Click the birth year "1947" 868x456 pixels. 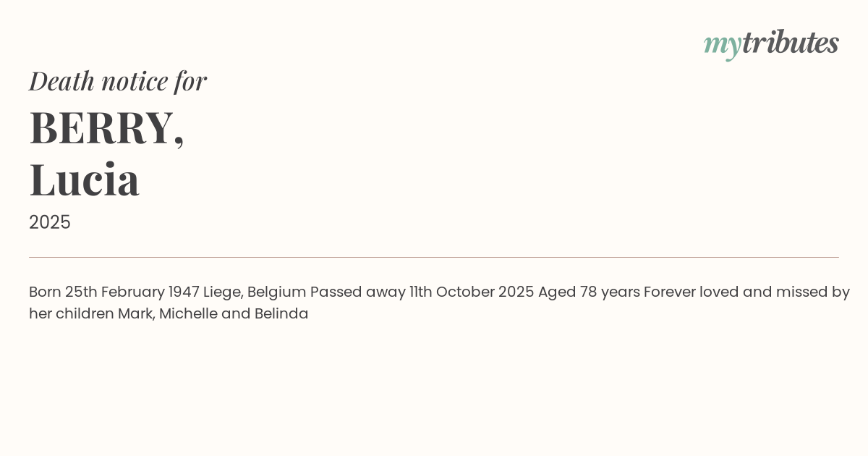pos(184,292)
